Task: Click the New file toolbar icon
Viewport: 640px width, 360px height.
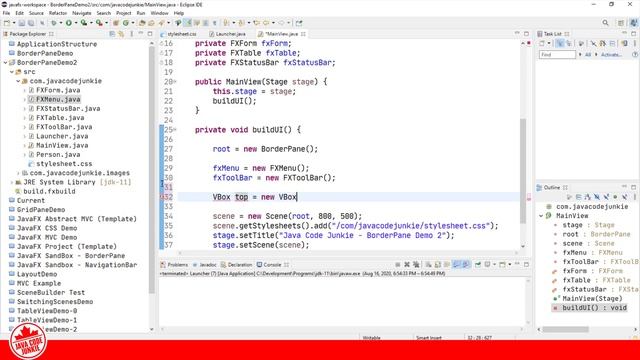Action: (7, 23)
